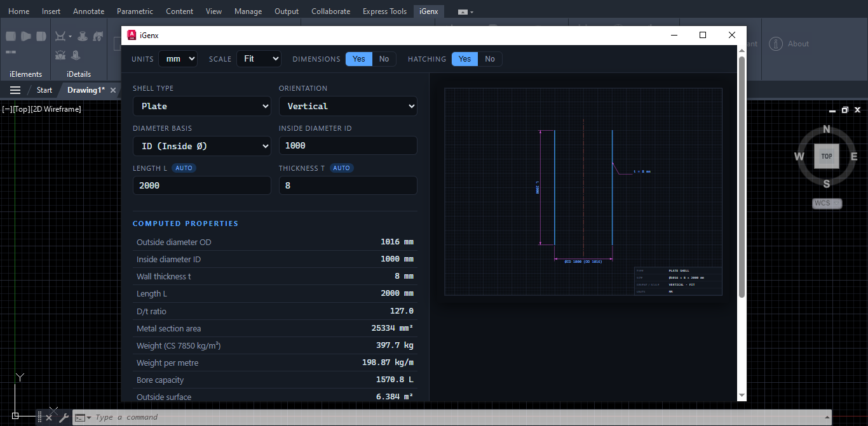The width and height of the screenshot is (868, 426).
Task: Open the Shell Type dropdown showing Plate
Action: click(x=202, y=106)
